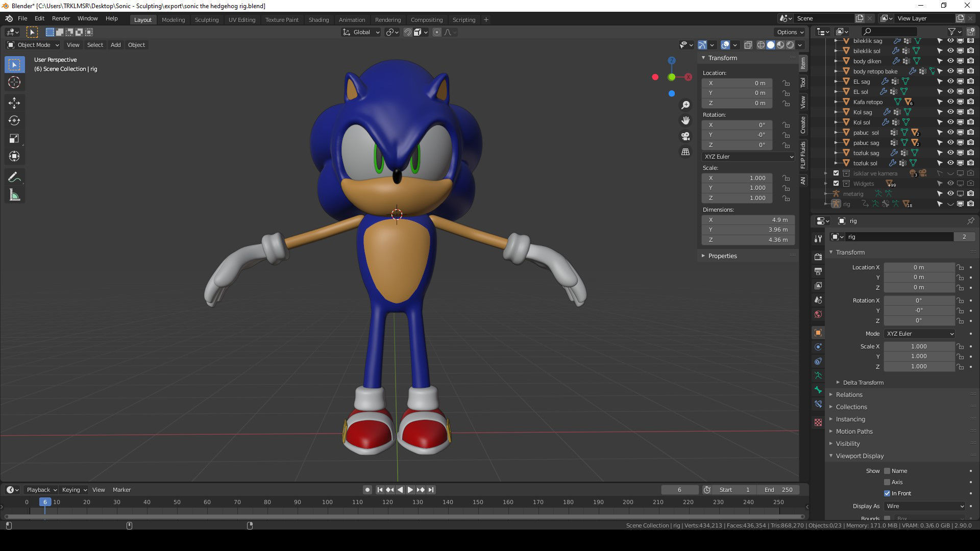Open the Object Mode dropdown
The height and width of the screenshot is (551, 980).
pyautogui.click(x=34, y=45)
